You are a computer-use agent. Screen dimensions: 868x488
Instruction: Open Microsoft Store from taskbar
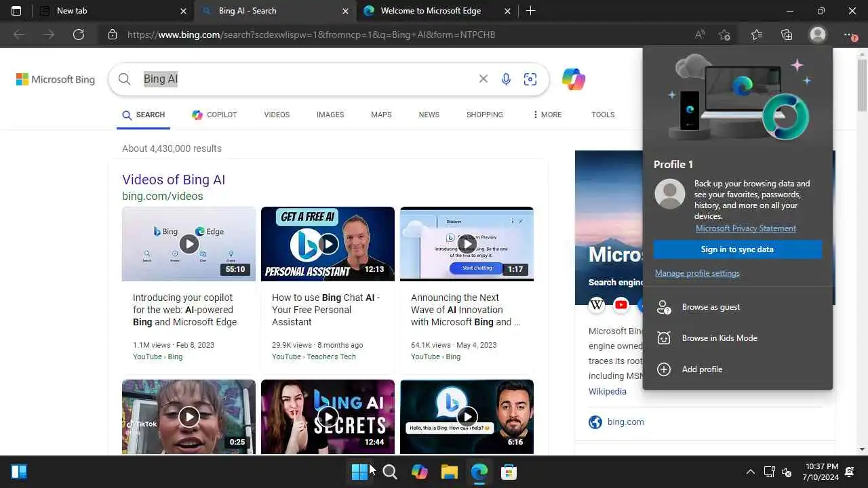[509, 472]
